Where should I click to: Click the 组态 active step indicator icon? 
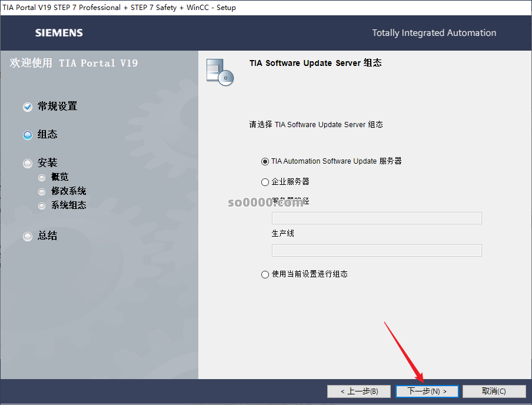(x=28, y=135)
